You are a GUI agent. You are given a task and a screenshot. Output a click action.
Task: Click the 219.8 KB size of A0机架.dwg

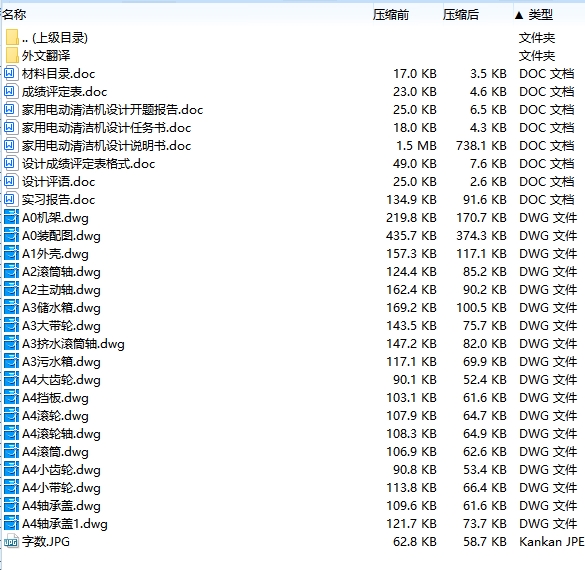coord(412,217)
